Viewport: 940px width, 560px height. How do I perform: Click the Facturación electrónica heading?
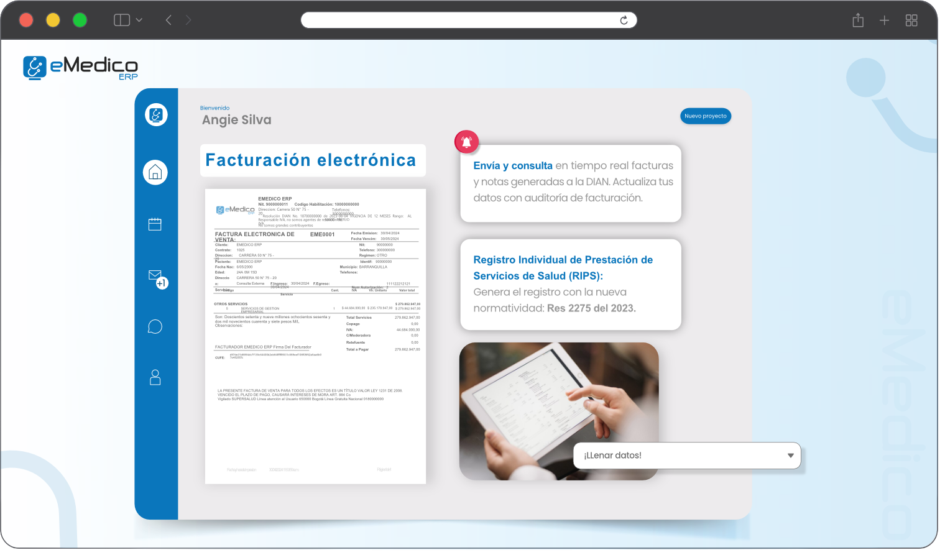tap(311, 160)
